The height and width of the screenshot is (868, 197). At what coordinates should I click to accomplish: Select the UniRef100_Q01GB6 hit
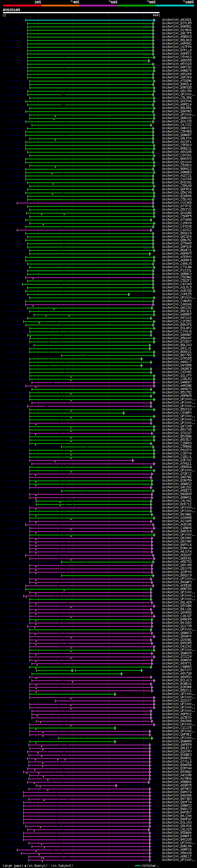pos(176,213)
